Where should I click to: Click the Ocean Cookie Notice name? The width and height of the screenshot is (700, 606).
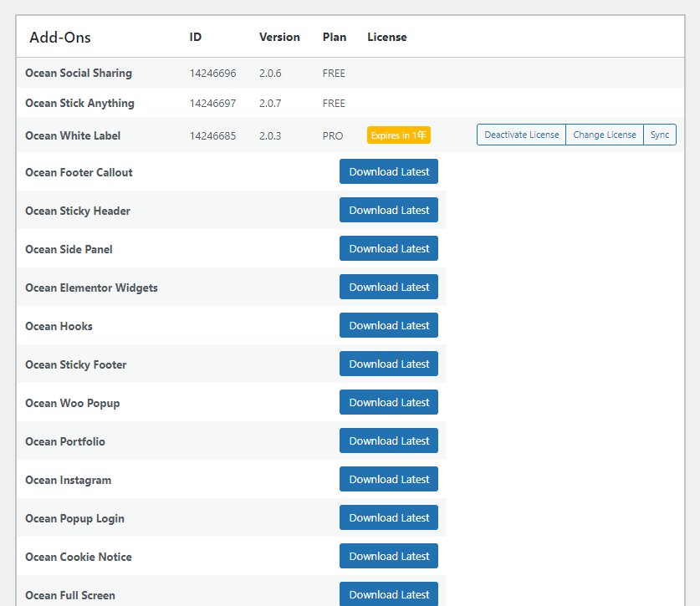click(x=79, y=557)
